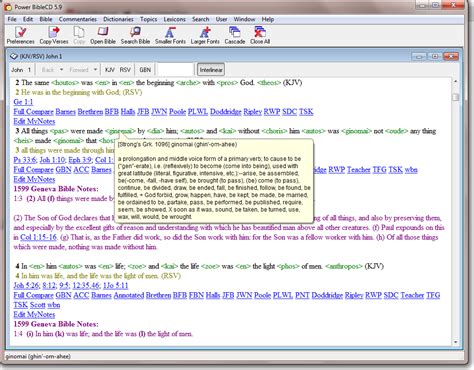Toggle the KJV translation button
Screen dimensions: 474x370
[x=110, y=70]
